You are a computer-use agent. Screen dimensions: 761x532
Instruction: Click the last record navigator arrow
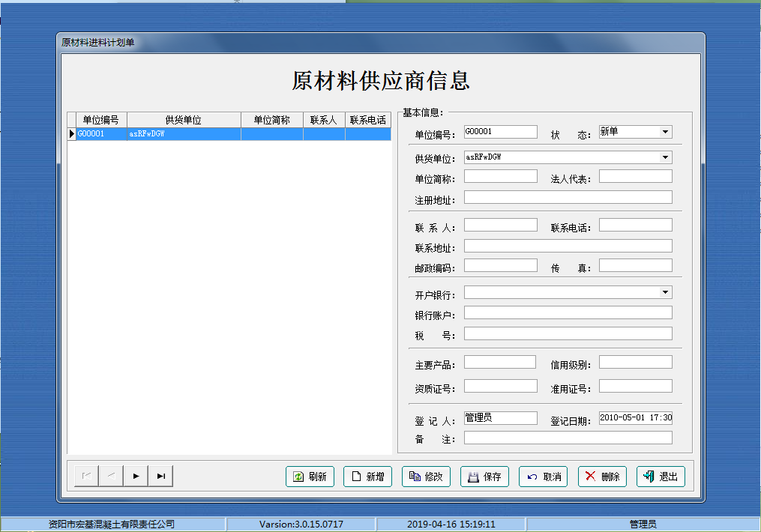(160, 475)
